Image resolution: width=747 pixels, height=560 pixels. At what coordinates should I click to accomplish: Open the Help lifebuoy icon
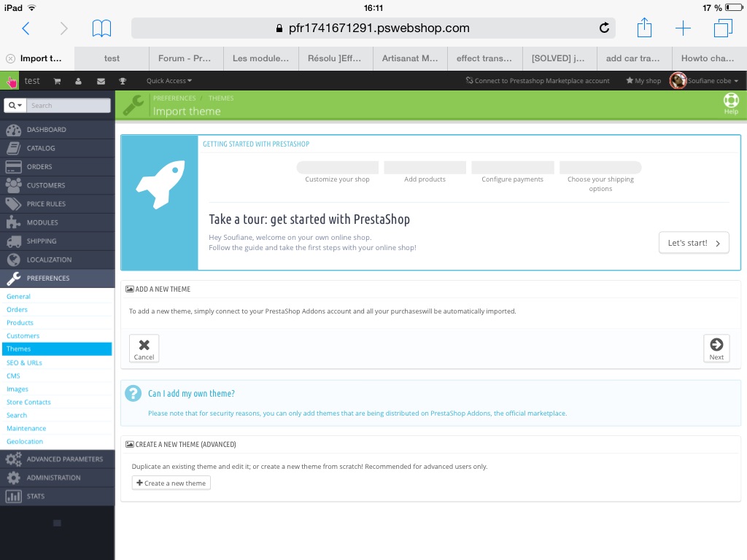click(731, 104)
